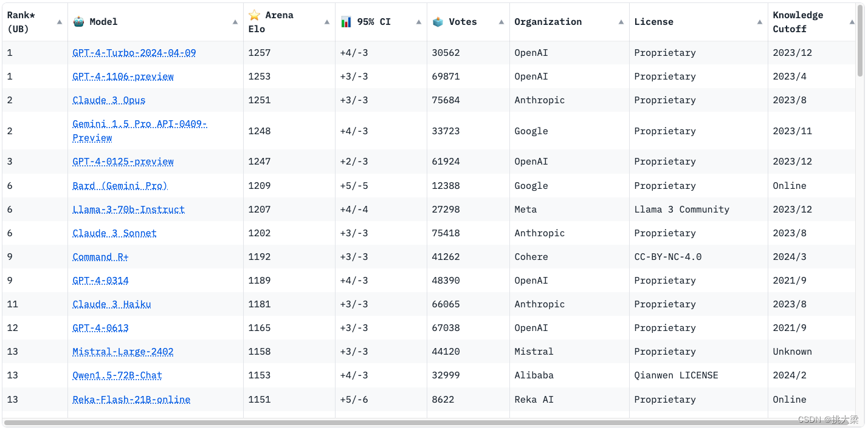Select knowledge cutoff 2023/4 cell
Viewport: 868px width, 430px height.
click(812, 77)
